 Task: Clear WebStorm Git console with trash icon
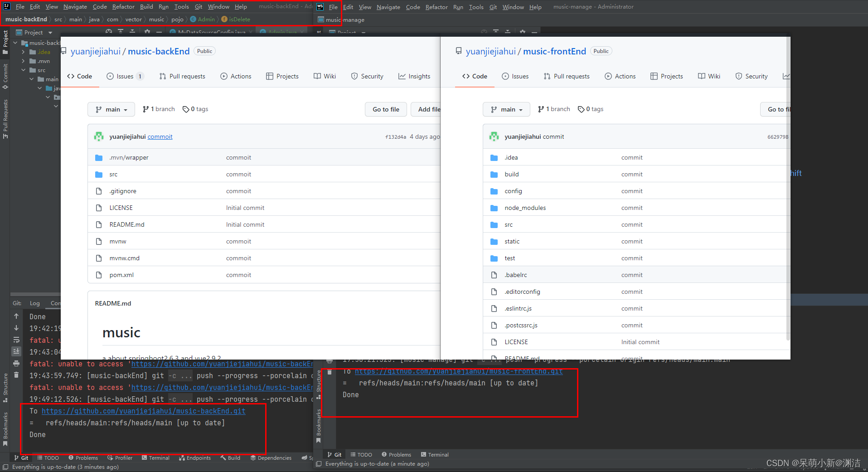click(x=330, y=372)
